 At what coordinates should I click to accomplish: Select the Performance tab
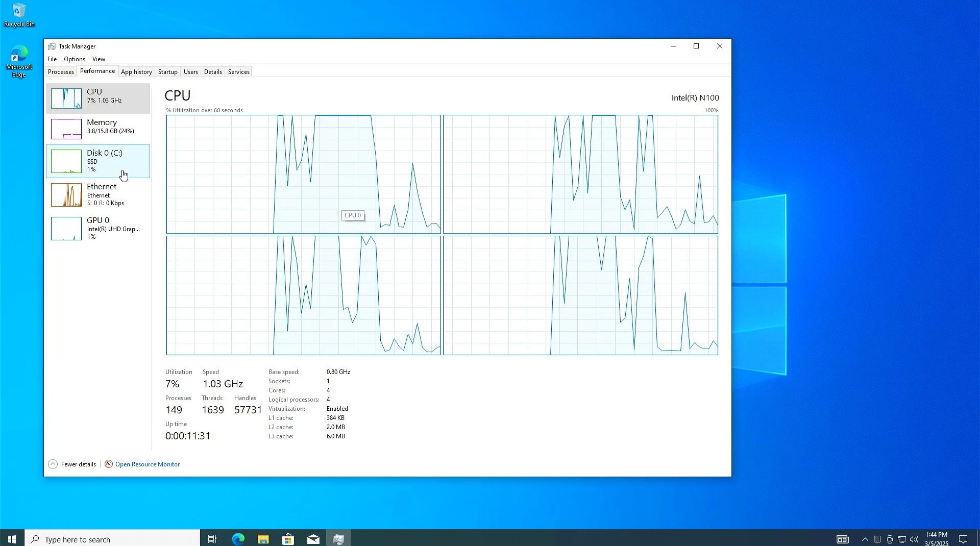pos(97,71)
